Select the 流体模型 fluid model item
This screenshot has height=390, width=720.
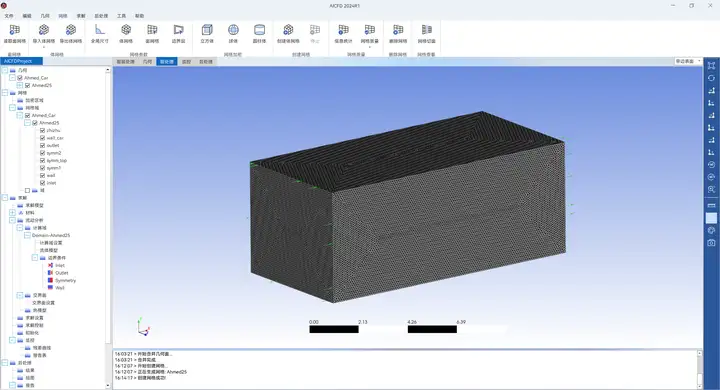point(49,250)
